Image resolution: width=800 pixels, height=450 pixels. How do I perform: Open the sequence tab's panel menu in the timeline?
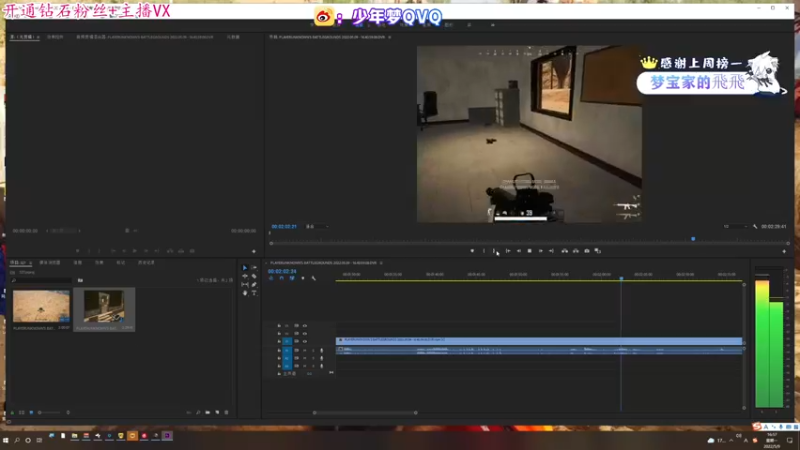[x=381, y=263]
